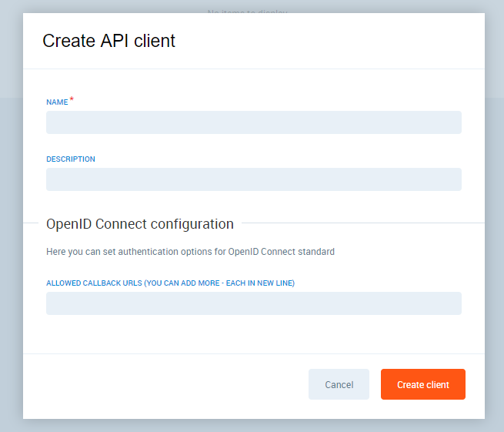Select the Allowed callback URLs text box
The width and height of the screenshot is (504, 432).
coord(254,303)
